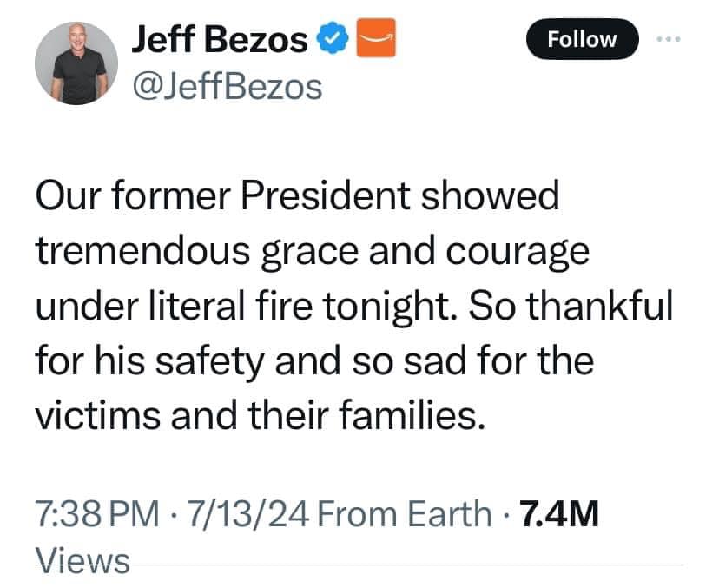This screenshot has height=588, width=719.
Task: Click the text 'tremendous grace and courage'
Action: (313, 251)
